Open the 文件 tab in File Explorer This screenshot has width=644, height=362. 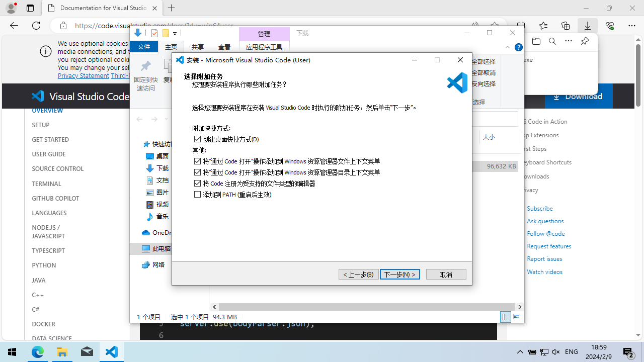[144, 47]
